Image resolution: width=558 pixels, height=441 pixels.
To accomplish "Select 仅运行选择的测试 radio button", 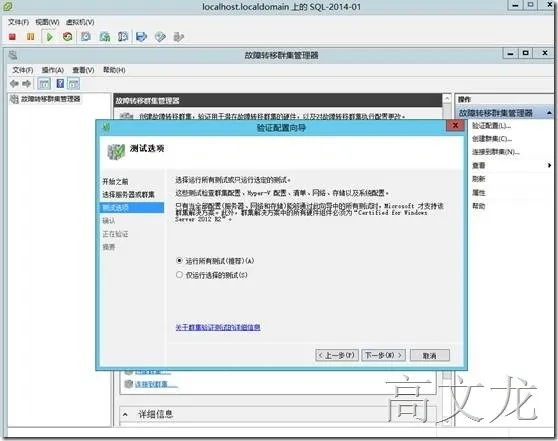I will pos(179,275).
